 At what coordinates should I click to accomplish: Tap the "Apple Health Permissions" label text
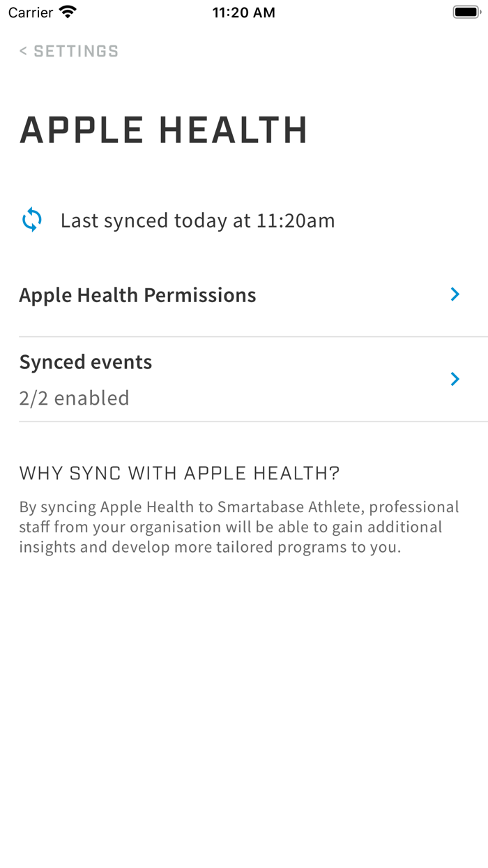coord(137,295)
